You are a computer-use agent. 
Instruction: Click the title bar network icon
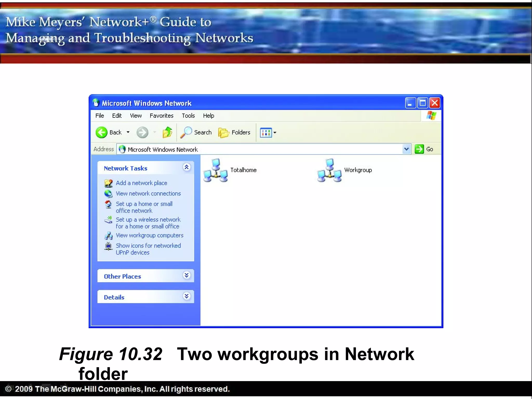[x=96, y=103]
